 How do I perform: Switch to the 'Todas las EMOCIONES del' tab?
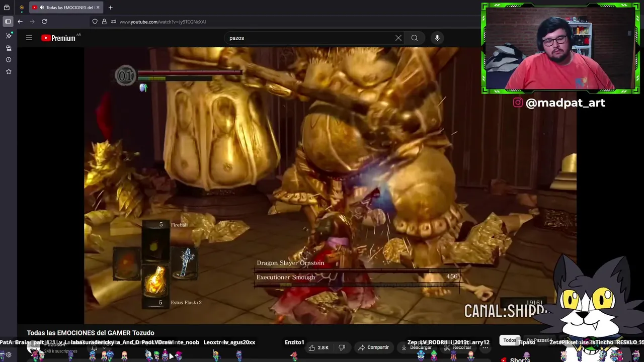[x=65, y=8]
